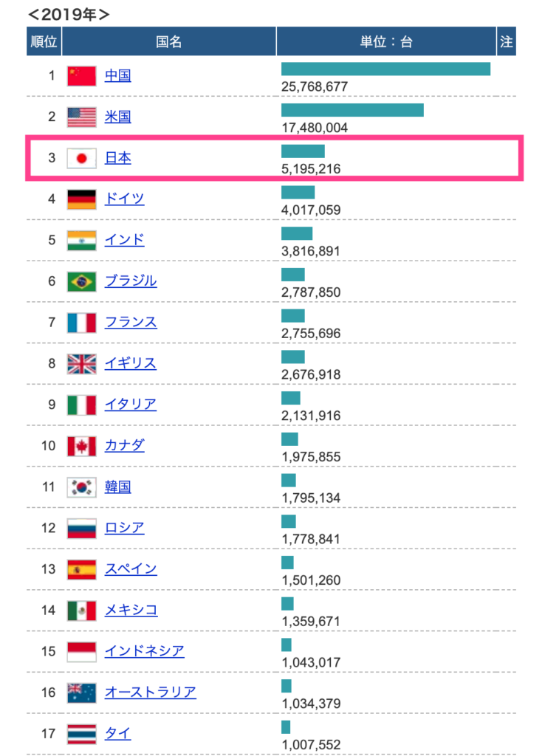This screenshot has height=756, width=545.
Task: Follow the インドネシア link
Action: pyautogui.click(x=145, y=651)
